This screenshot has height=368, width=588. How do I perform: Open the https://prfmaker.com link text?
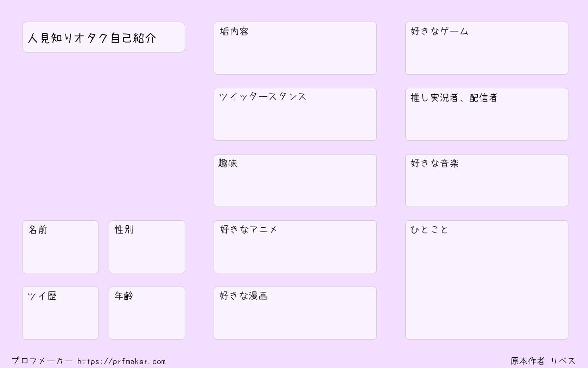click(122, 362)
